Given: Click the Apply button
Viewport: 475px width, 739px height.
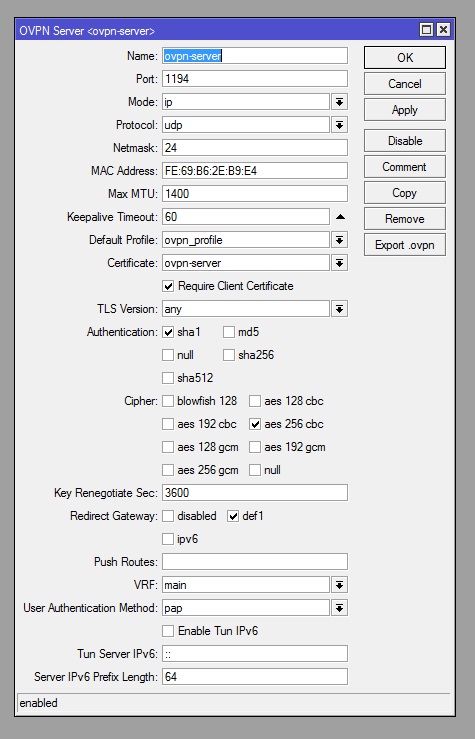Looking at the screenshot, I should click(x=405, y=110).
